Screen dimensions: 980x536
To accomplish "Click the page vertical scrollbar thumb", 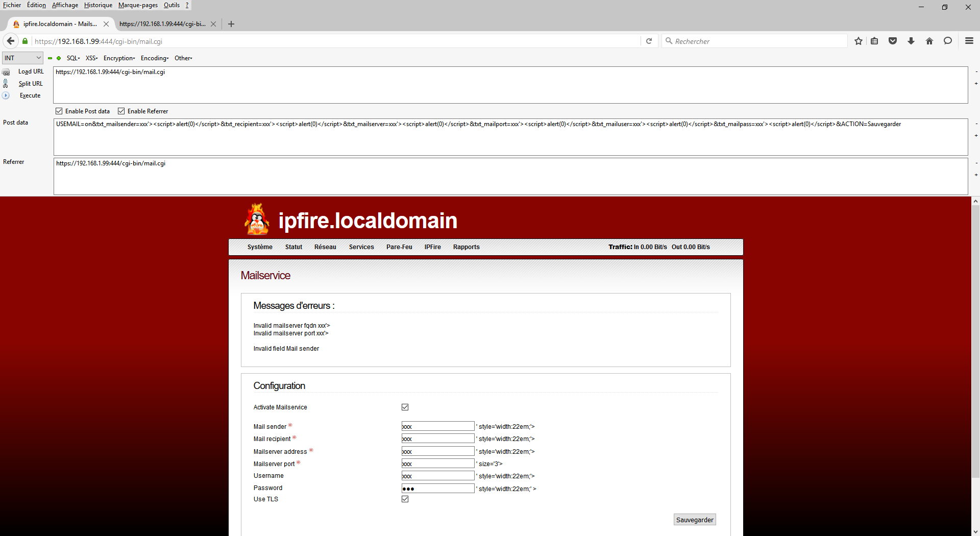I will 975,342.
